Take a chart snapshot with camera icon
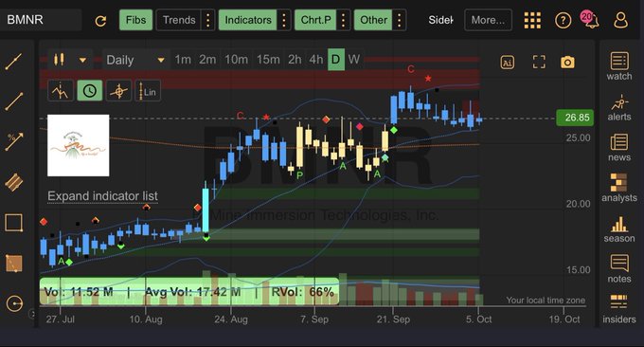The height and width of the screenshot is (347, 644). tap(567, 63)
